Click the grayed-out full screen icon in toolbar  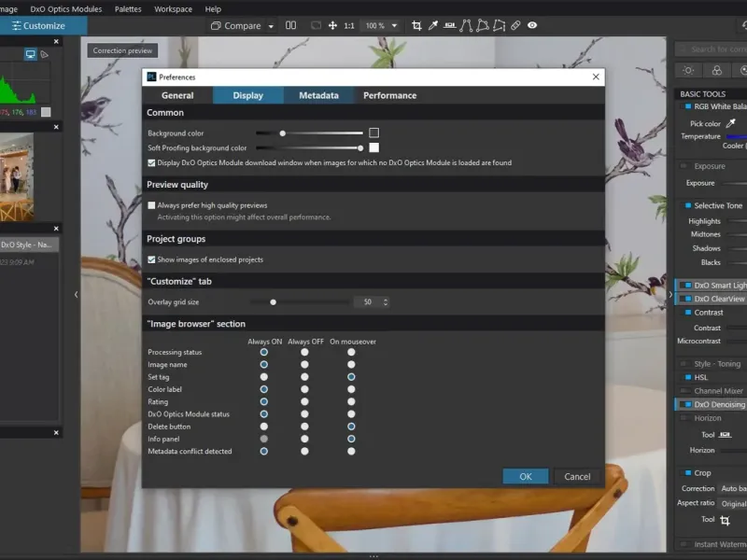pyautogui.click(x=316, y=26)
